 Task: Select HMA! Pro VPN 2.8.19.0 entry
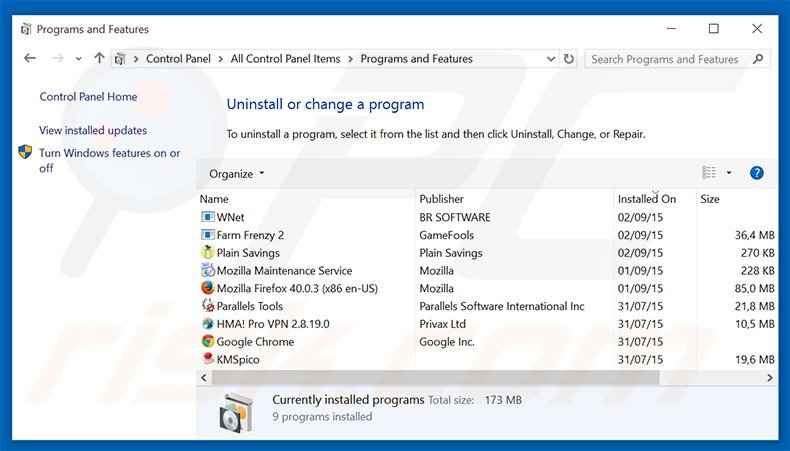coord(273,324)
